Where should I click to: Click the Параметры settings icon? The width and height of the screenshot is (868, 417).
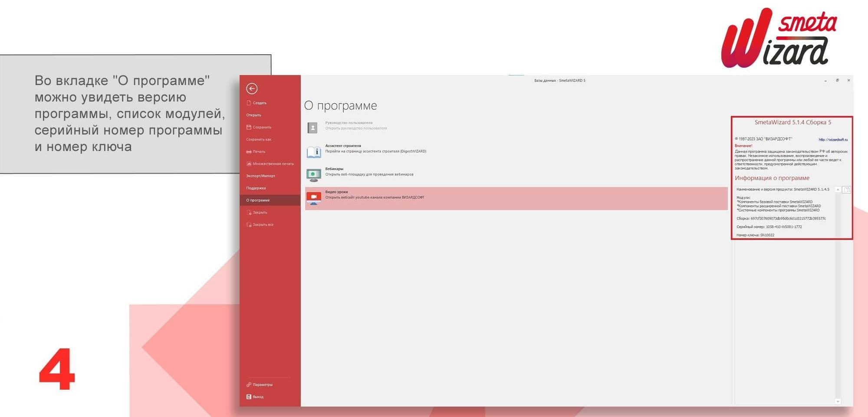pyautogui.click(x=249, y=384)
